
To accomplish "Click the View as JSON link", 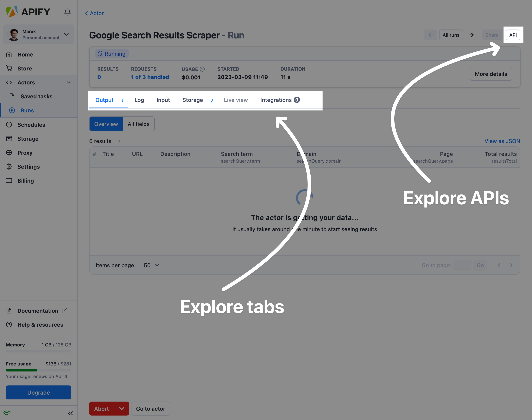I will click(x=502, y=141).
